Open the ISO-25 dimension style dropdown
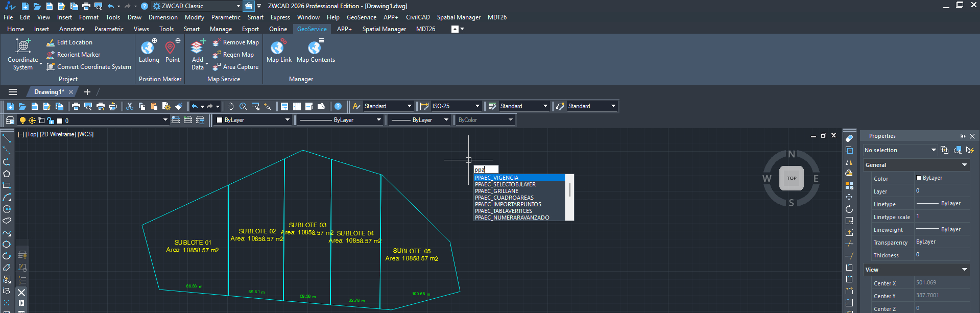 [x=477, y=106]
